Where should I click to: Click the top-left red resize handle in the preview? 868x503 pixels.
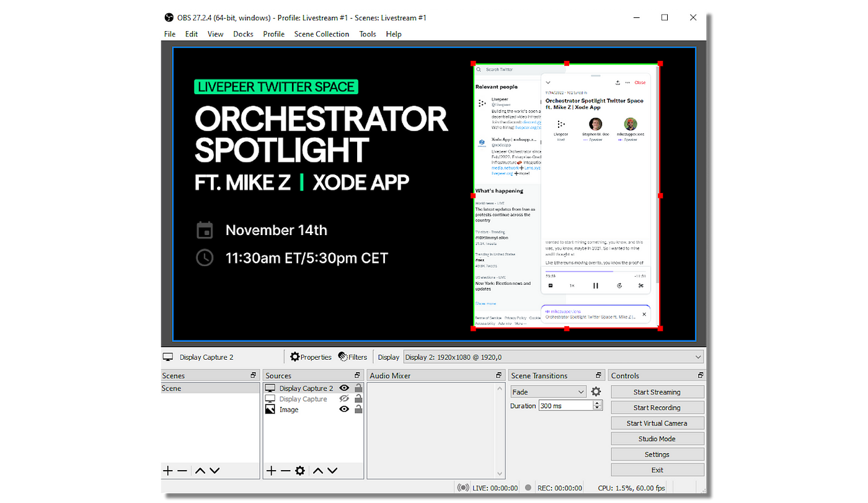473,63
